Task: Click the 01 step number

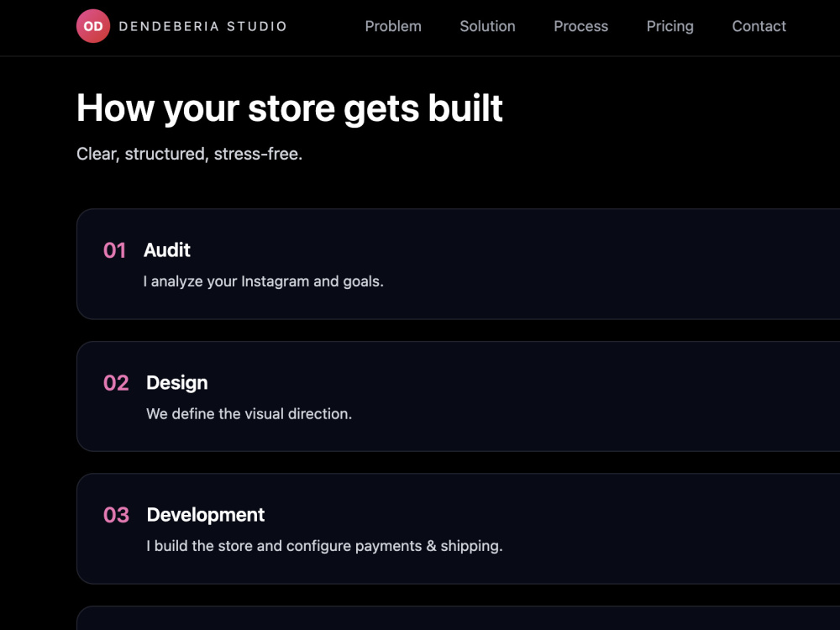Action: click(114, 250)
